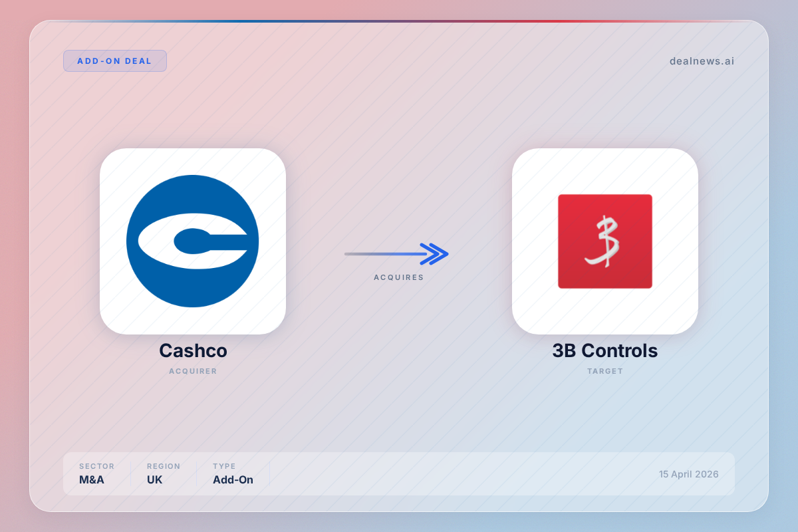Select the UK region value
The width and height of the screenshot is (798, 532).
point(155,479)
